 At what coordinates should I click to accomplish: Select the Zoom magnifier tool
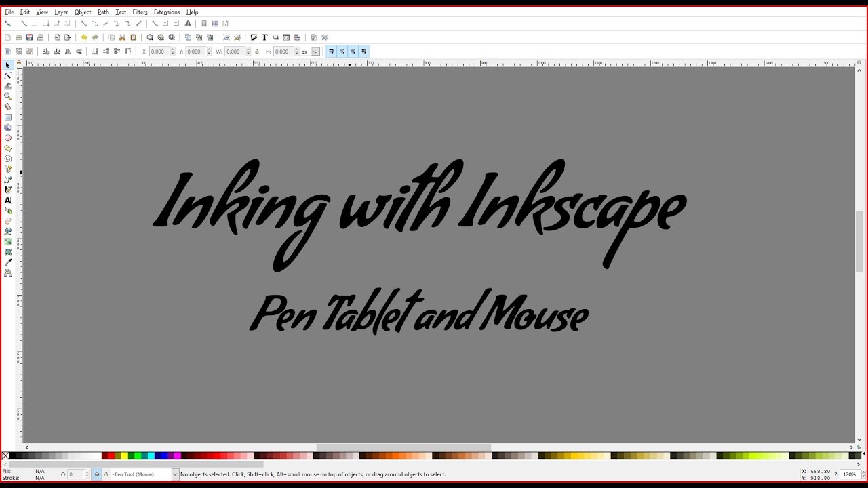pos(7,96)
